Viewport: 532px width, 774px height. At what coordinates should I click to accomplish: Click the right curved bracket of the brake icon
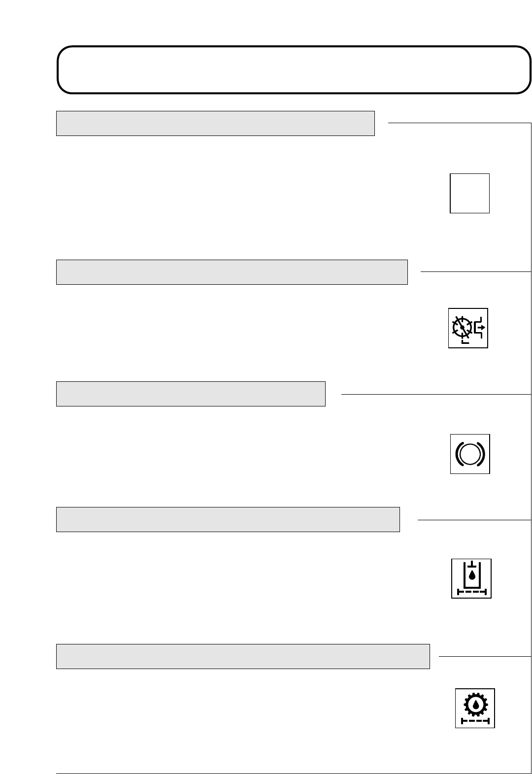[x=481, y=454]
